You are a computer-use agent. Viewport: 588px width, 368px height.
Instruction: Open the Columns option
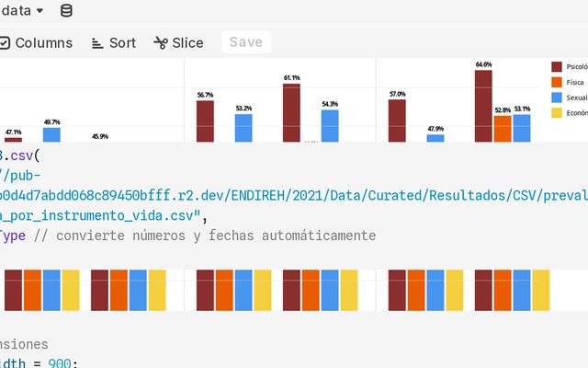tap(43, 42)
